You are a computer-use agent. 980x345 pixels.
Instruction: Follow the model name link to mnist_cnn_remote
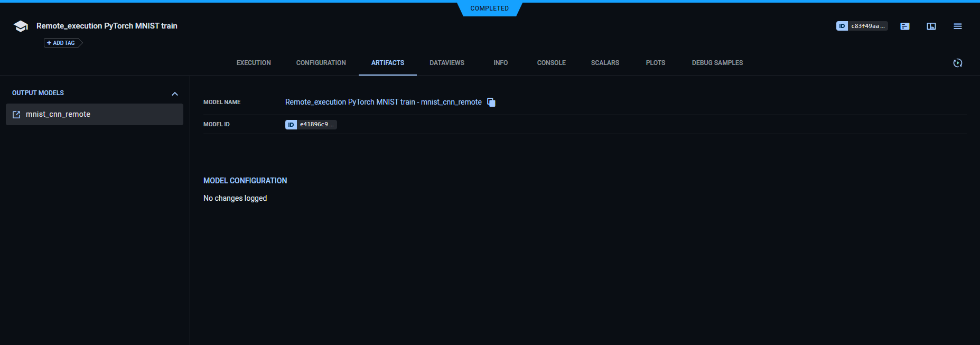coord(383,102)
